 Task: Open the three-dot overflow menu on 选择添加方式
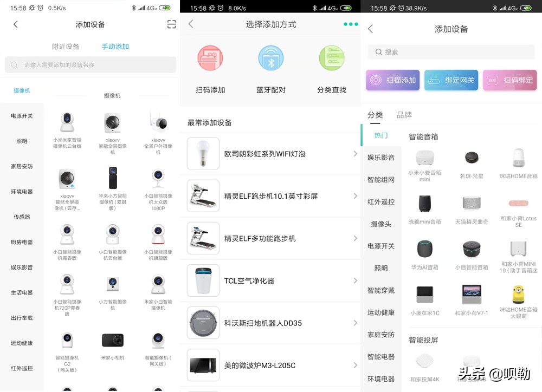pos(350,24)
